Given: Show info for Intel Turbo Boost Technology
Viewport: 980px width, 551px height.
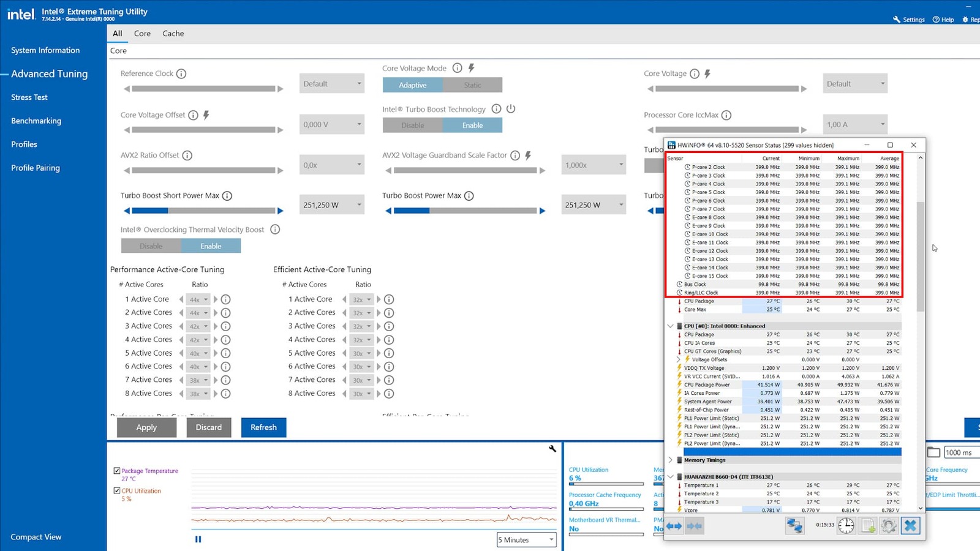Looking at the screenshot, I should (496, 109).
